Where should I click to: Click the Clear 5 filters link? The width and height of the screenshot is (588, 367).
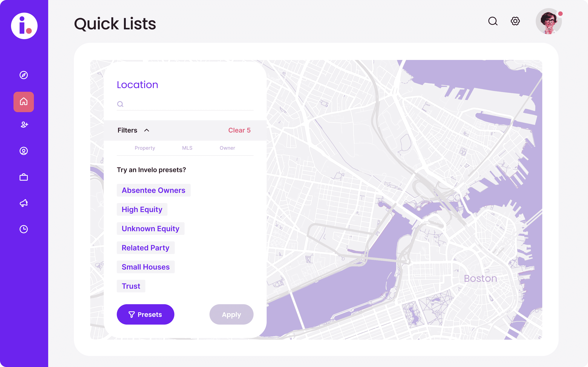[239, 130]
